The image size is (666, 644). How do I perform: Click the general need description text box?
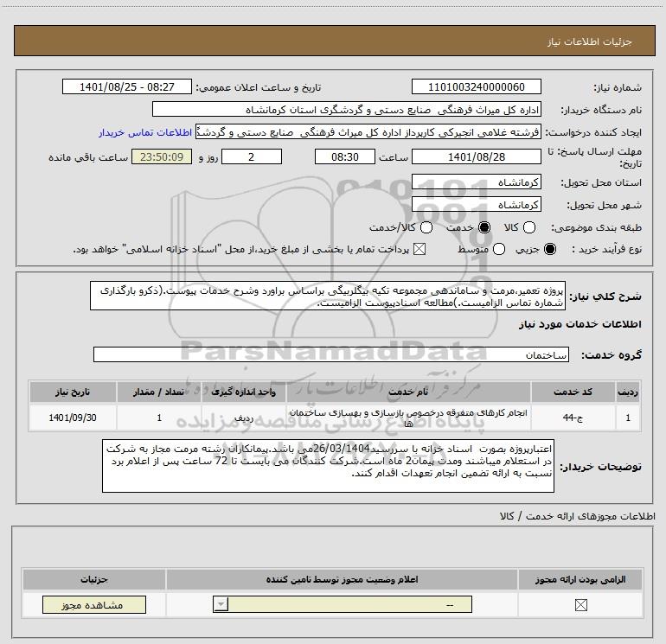(328, 296)
